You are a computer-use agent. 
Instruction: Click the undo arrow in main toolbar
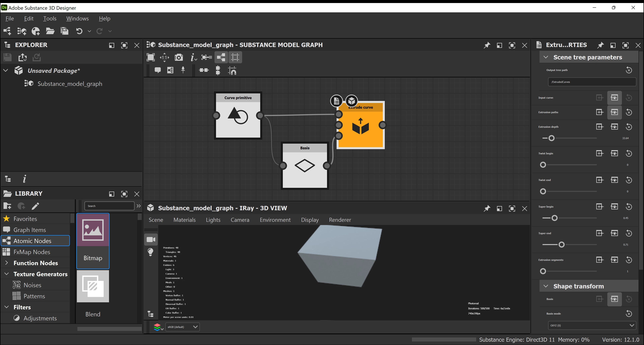click(x=79, y=31)
